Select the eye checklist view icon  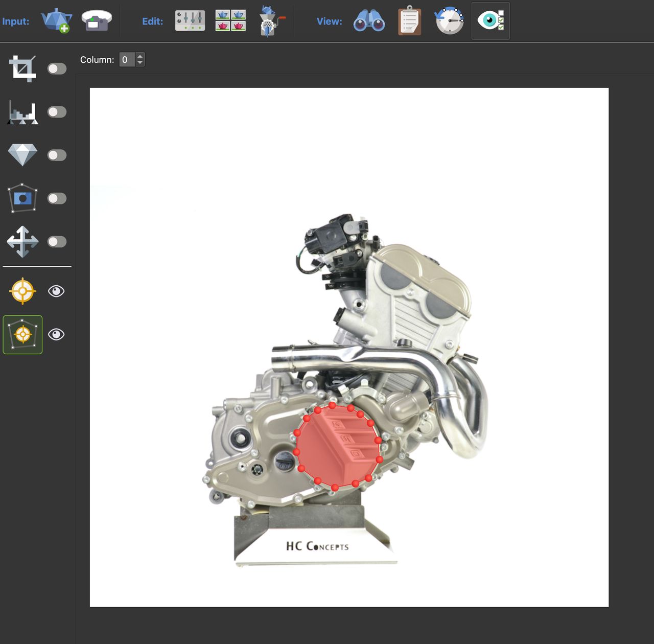[491, 21]
